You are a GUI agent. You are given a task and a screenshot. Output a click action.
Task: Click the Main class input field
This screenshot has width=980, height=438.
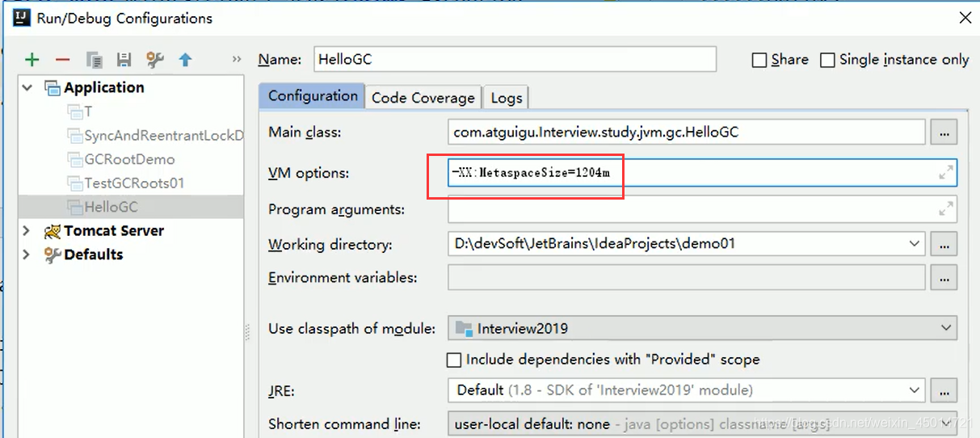(686, 132)
